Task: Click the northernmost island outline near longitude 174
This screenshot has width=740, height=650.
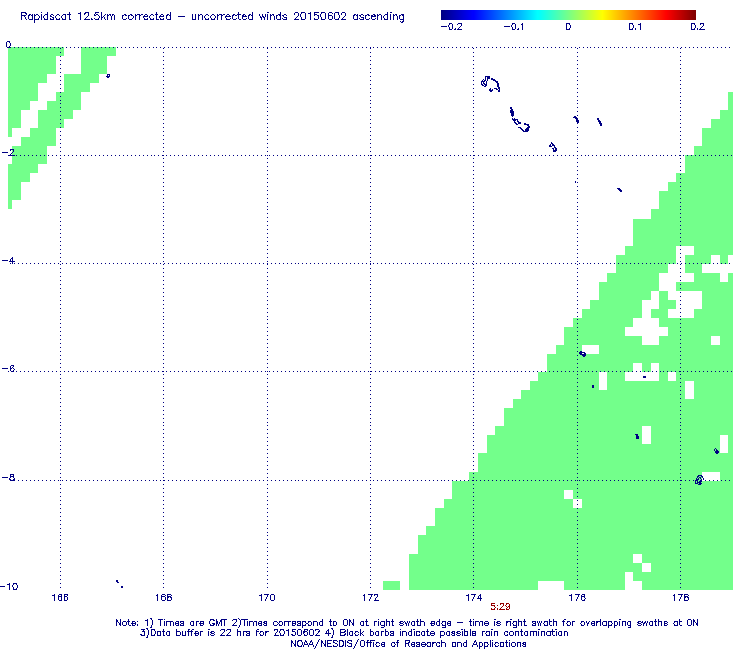Action: (490, 84)
